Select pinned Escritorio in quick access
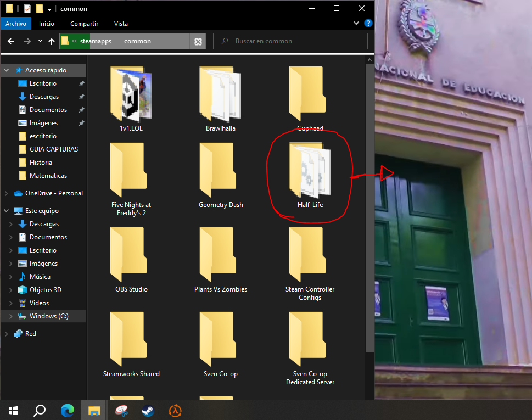The width and height of the screenshot is (532, 420). 43,83
